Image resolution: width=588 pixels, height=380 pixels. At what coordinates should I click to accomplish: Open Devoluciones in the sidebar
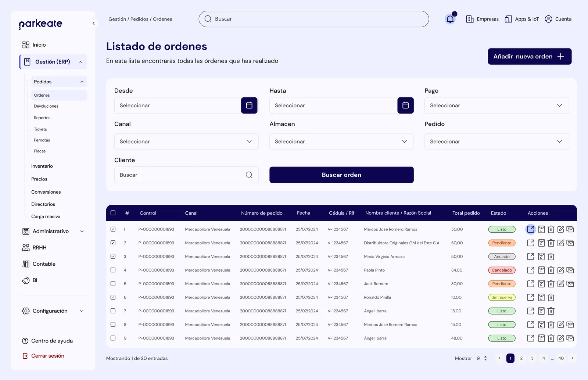[x=46, y=106]
